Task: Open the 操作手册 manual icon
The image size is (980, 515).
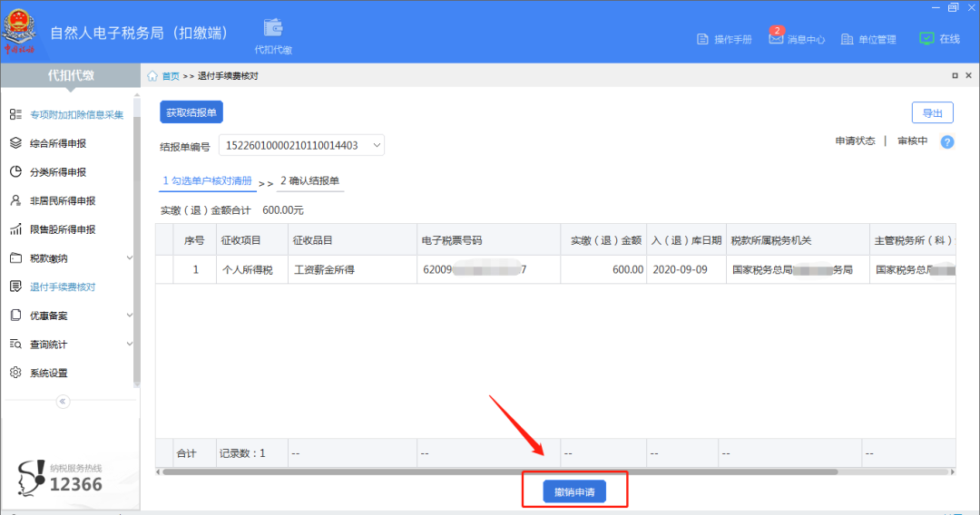Action: coord(702,39)
